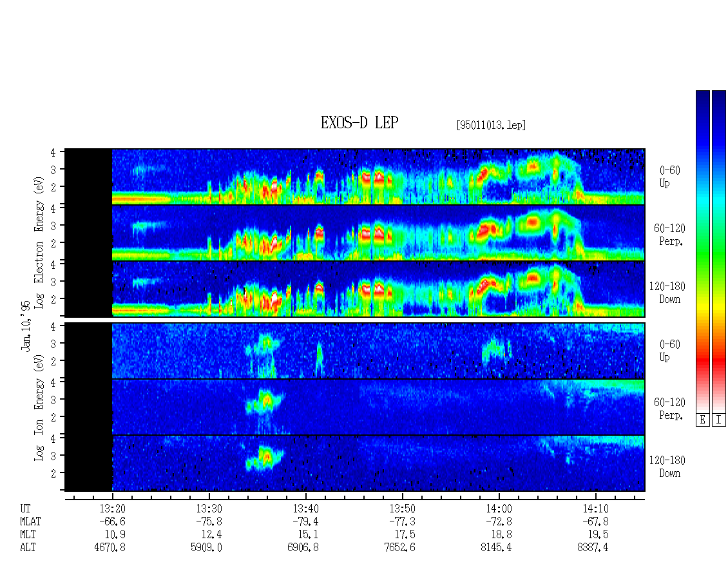The width and height of the screenshot is (728, 564).
Task: Click the 13:50 time tick label
Action: [402, 509]
